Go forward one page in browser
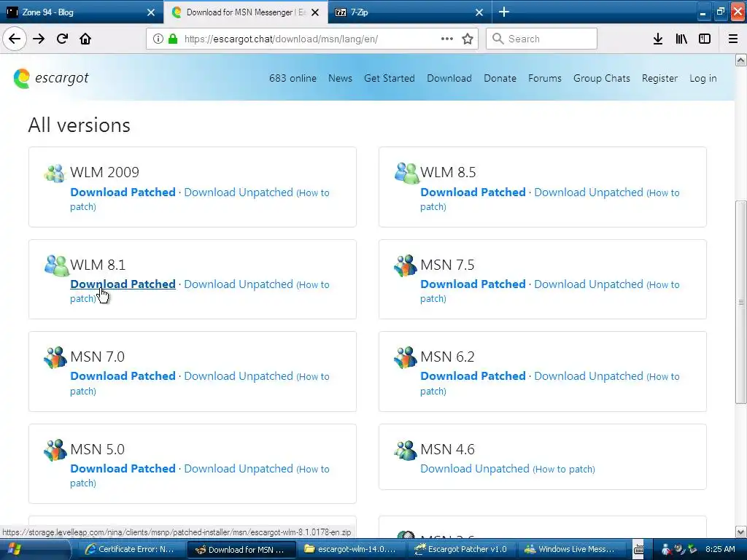 click(39, 39)
